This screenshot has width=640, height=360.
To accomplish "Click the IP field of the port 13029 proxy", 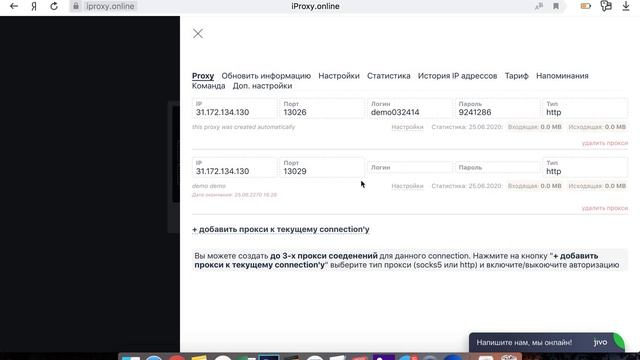I will click(234, 167).
